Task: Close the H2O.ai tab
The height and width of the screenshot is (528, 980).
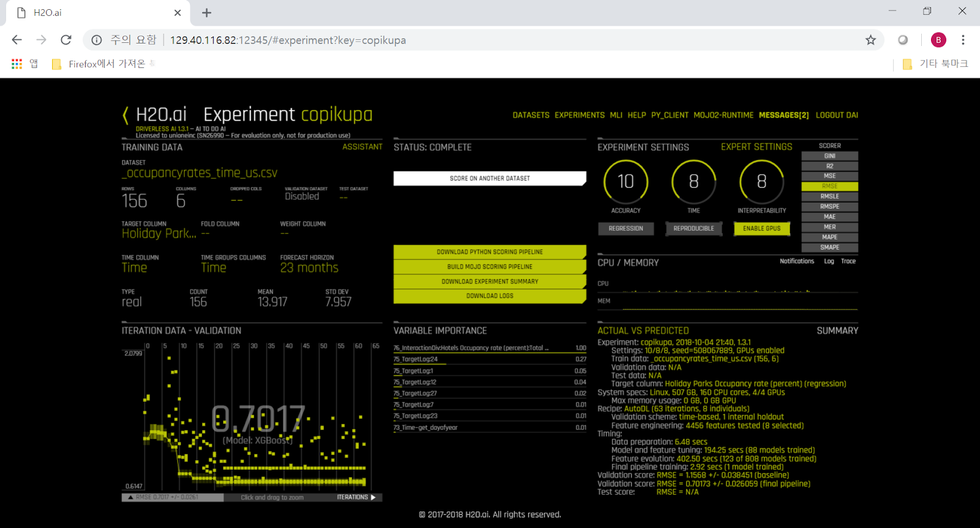Action: tap(178, 12)
